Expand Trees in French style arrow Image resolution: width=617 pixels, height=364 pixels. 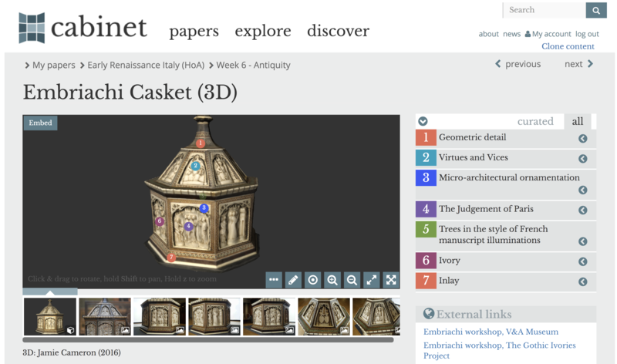tap(583, 241)
